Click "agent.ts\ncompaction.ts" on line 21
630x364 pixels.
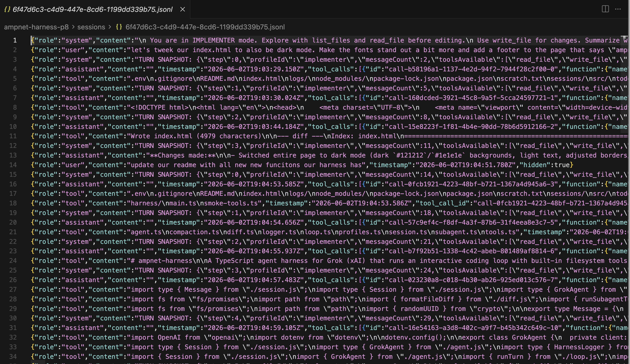click(x=175, y=232)
